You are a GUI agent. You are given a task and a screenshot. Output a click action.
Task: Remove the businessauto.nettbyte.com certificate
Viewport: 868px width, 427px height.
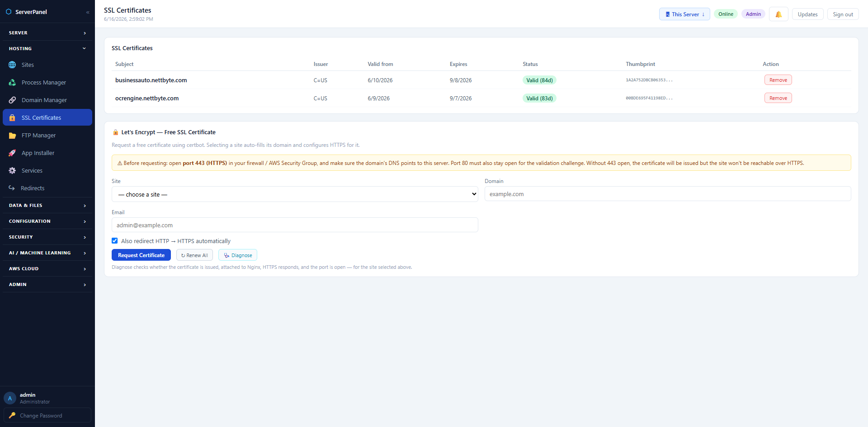pyautogui.click(x=778, y=80)
